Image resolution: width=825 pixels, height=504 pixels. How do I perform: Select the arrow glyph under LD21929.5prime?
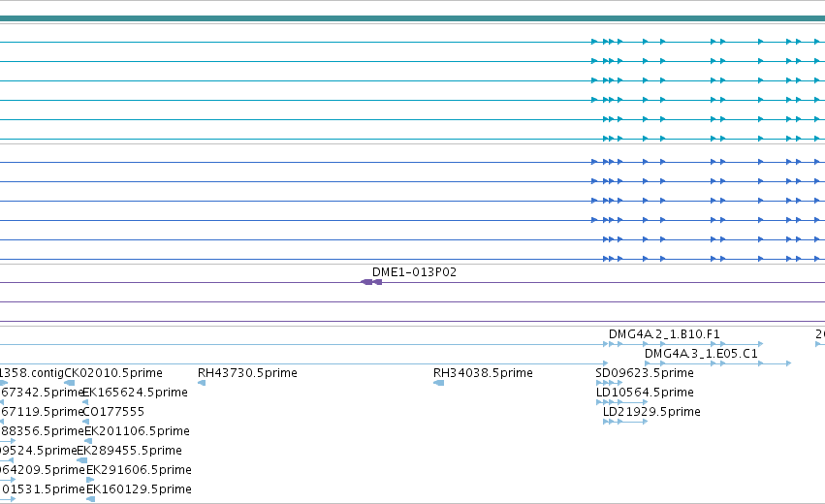pyautogui.click(x=625, y=422)
